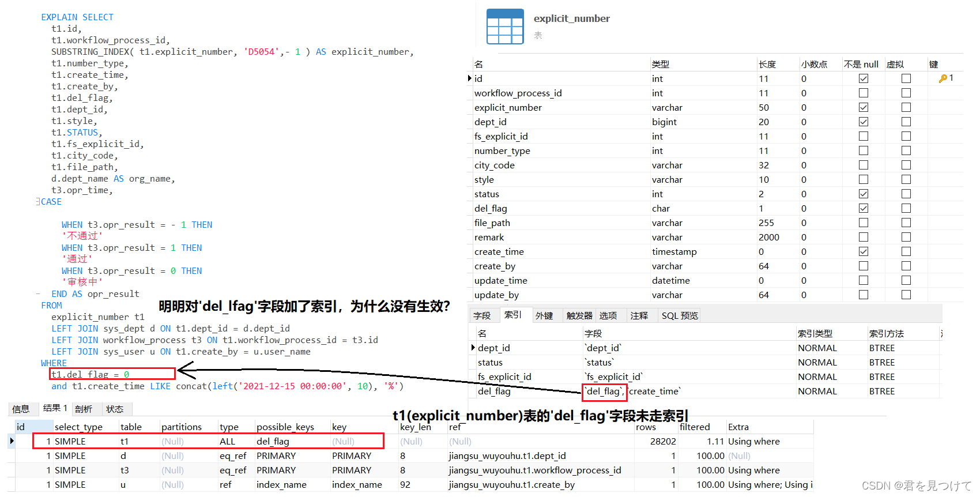
Task: Select the 'fs_explicit_id' index name
Action: 504,376
